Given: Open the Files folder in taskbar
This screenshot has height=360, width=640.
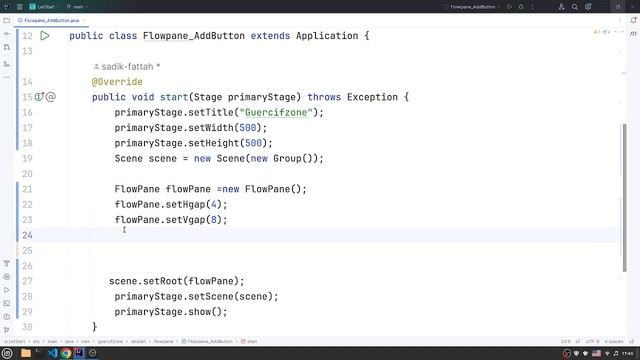Looking at the screenshot, I should point(26,353).
